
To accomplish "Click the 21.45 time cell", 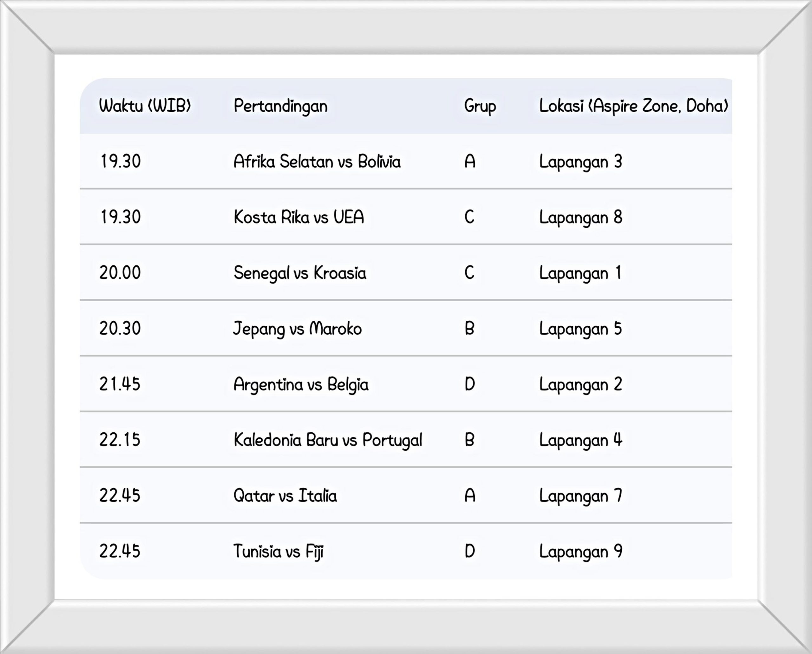I will 120,384.
